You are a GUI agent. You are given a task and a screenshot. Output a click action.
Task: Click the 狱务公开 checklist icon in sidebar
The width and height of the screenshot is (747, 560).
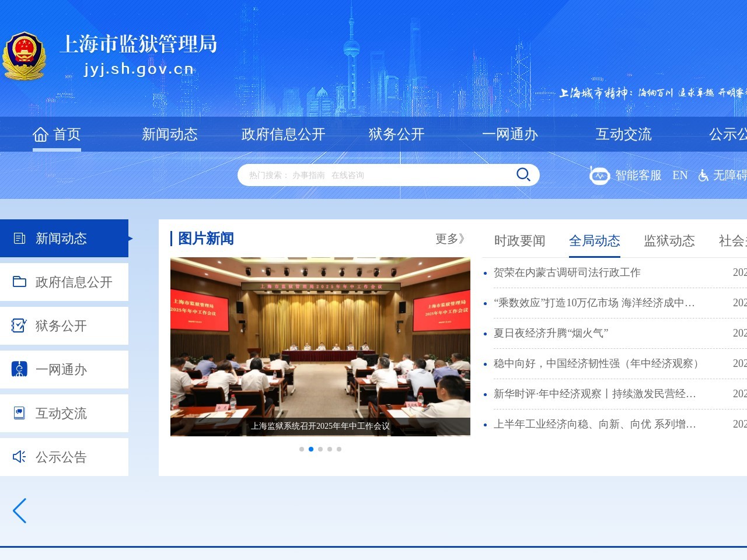19,325
